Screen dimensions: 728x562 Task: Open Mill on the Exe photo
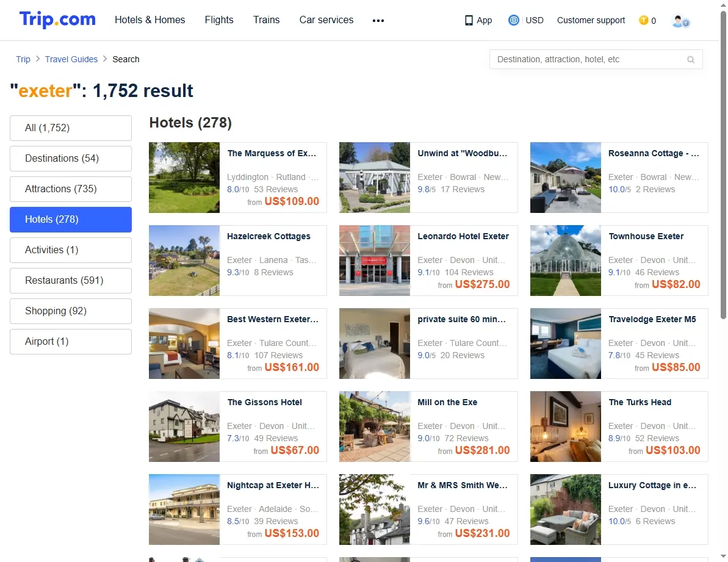pyautogui.click(x=374, y=427)
